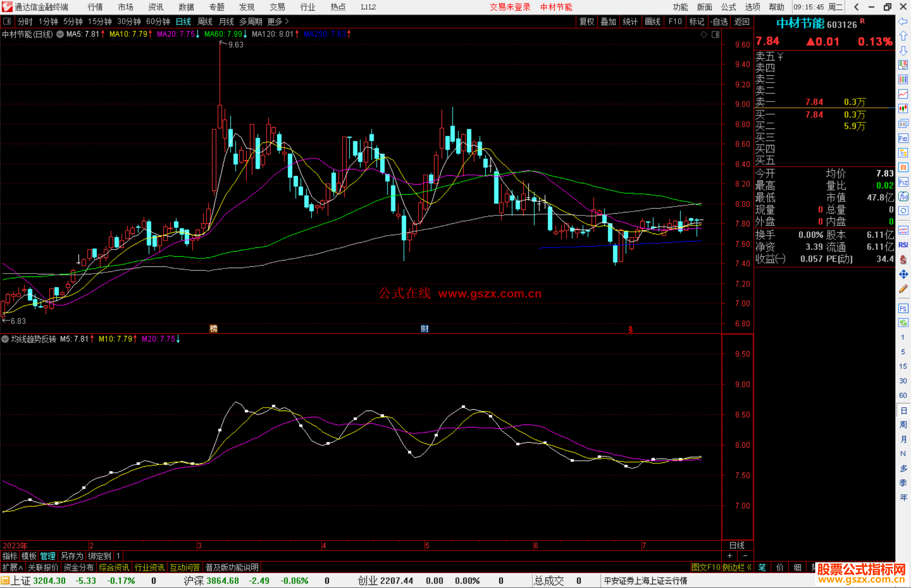Viewport: 911px width, 588px height.
Task: Click the f(x) formula sidebar icon
Action: [x=903, y=196]
